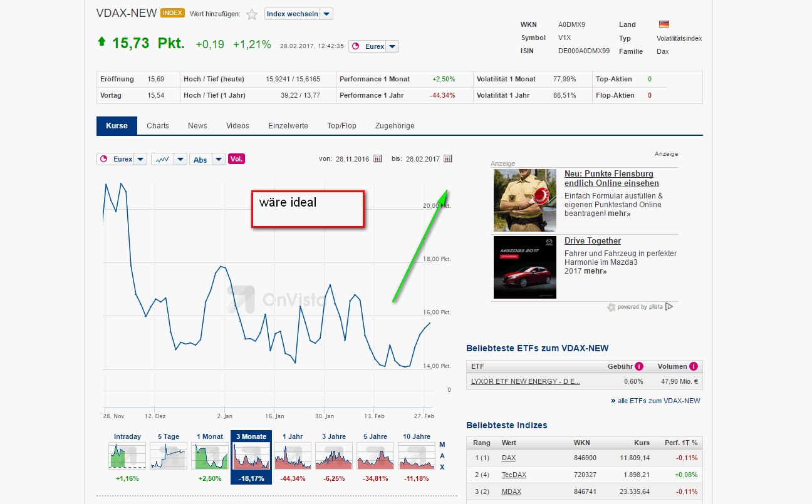This screenshot has height=504, width=812.
Task: Click the LYXOR ETF volume '47,90 Mio. €'
Action: [x=678, y=381]
